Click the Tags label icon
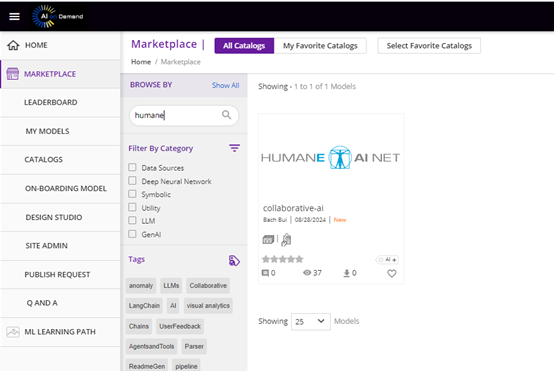 click(234, 261)
